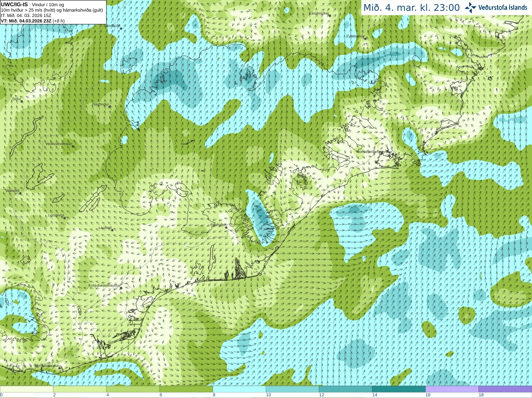Click the UWC/IG-IS model title

pos(15,4)
